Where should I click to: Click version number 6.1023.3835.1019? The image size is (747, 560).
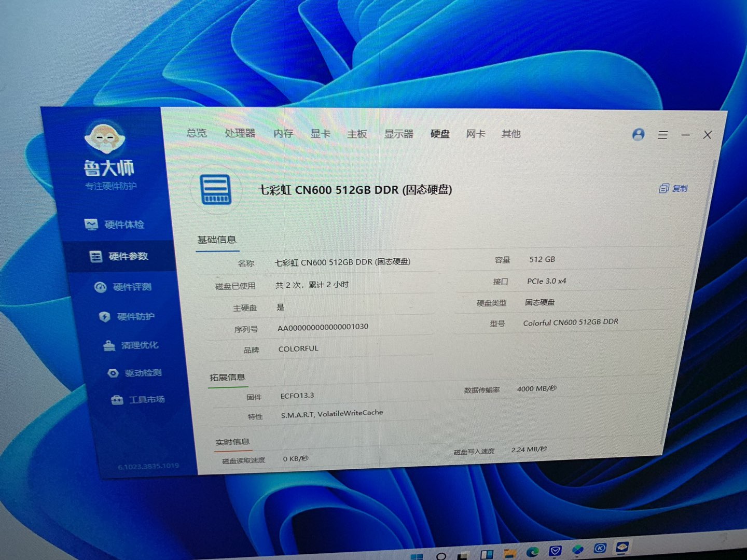click(148, 466)
